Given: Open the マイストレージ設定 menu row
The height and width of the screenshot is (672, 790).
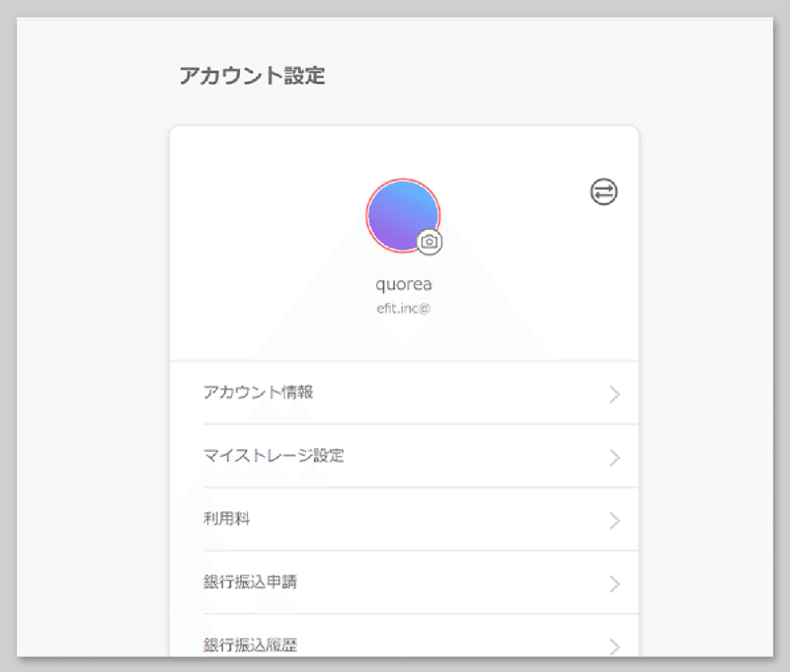Looking at the screenshot, I should pyautogui.click(x=405, y=456).
